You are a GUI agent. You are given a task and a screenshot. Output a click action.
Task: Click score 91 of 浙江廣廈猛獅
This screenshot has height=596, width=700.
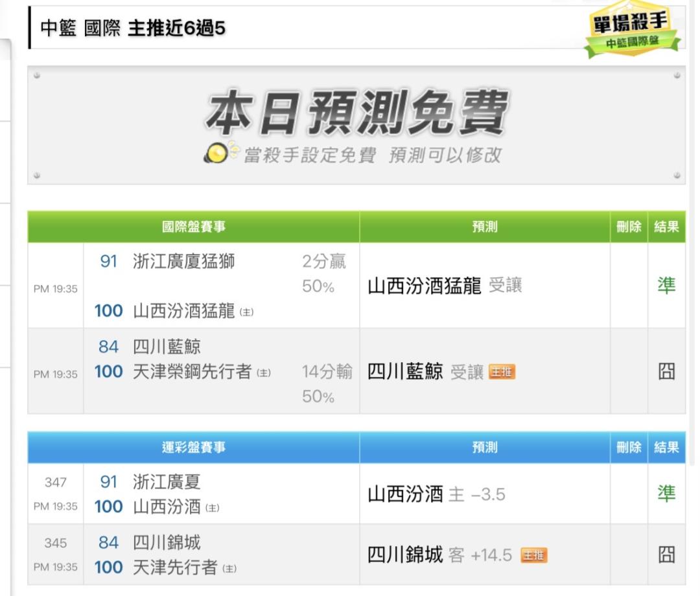[108, 262]
